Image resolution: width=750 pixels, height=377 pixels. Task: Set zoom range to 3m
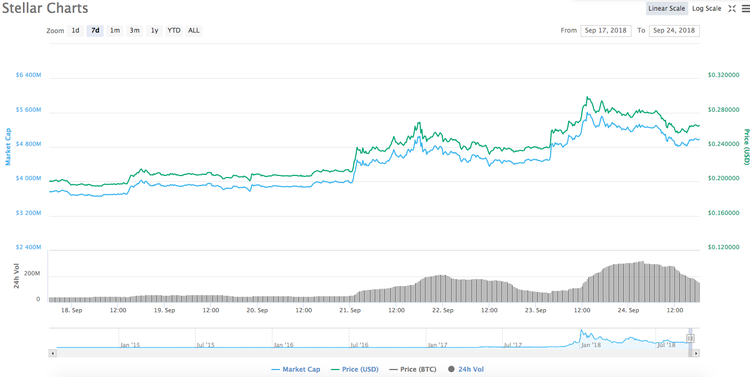(x=134, y=31)
